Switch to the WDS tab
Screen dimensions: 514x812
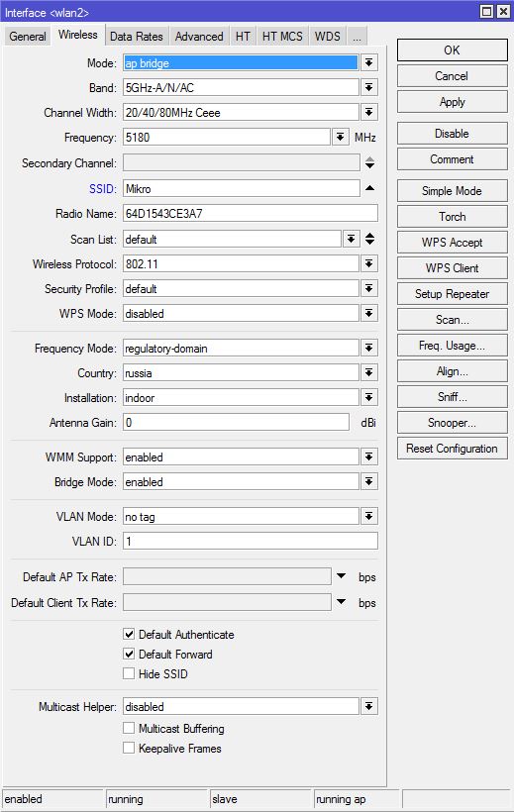point(328,37)
